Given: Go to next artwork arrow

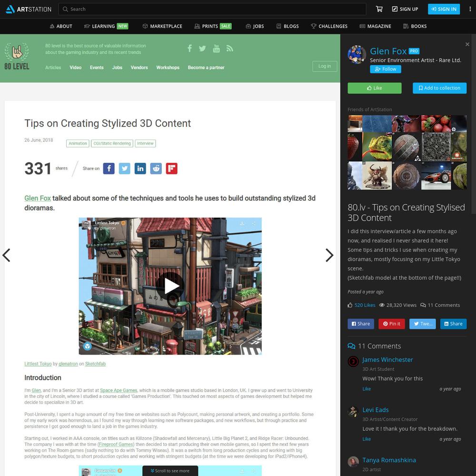Looking at the screenshot, I should pyautogui.click(x=329, y=255).
